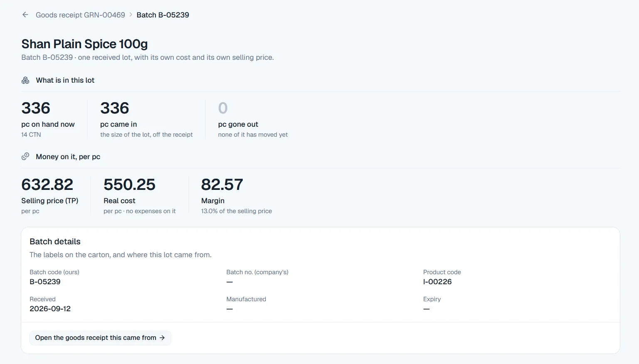
Task: Click 'none of it has moved yet' text
Action: pyautogui.click(x=253, y=135)
